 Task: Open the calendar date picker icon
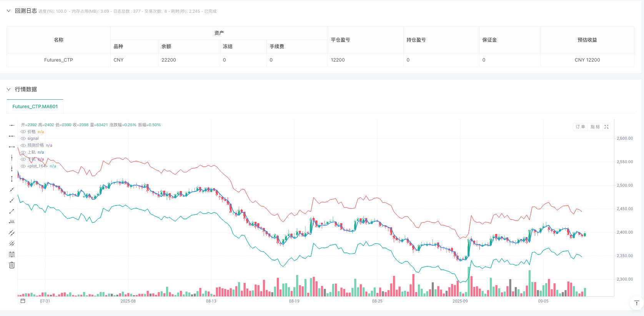click(x=23, y=301)
